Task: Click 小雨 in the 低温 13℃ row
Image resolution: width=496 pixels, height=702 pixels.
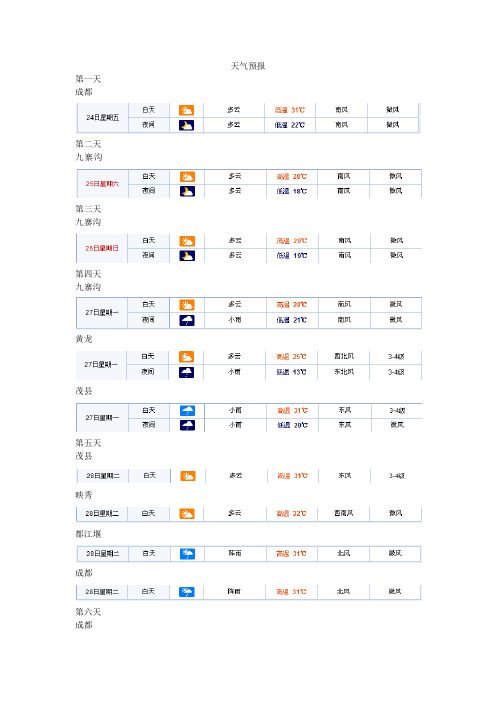Action: 234,372
